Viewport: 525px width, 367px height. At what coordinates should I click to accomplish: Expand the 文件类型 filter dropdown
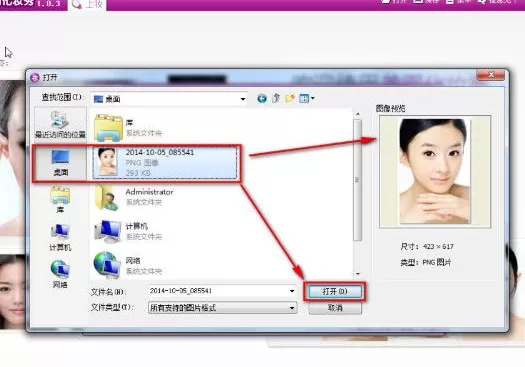coord(292,307)
